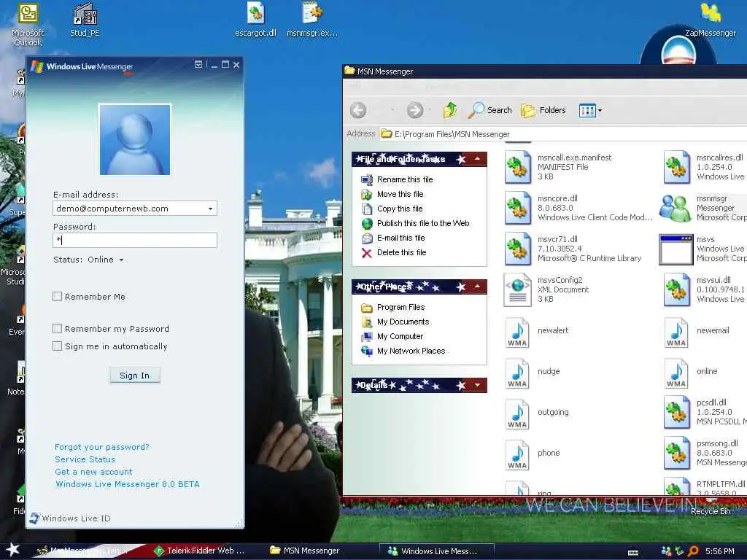Select the online WMA file

coord(676,373)
